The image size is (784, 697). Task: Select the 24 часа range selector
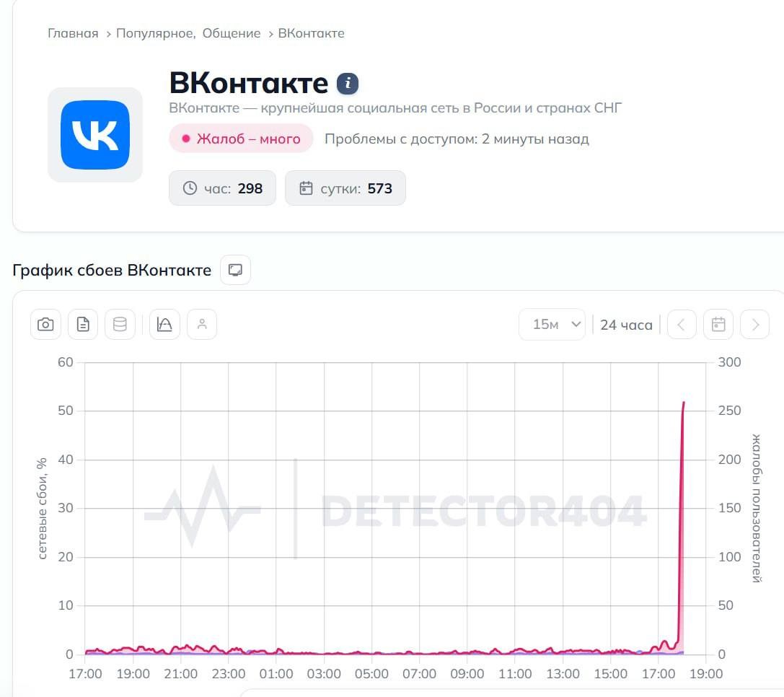click(x=626, y=325)
